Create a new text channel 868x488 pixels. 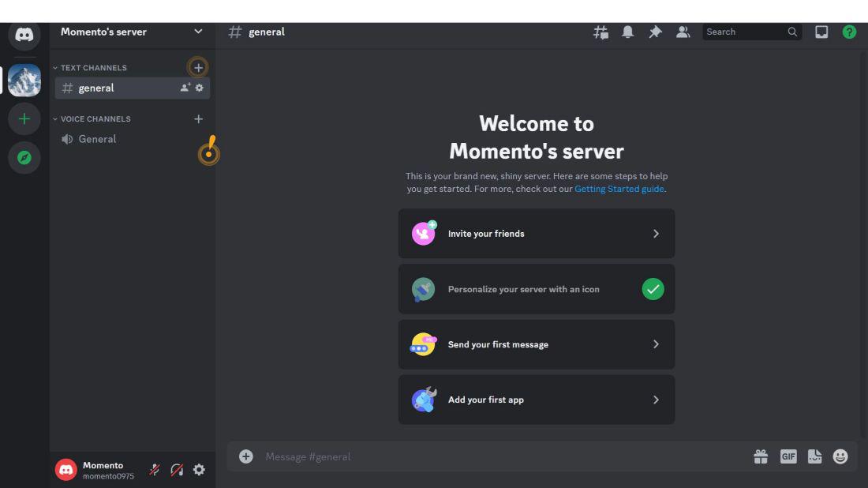[x=198, y=68]
